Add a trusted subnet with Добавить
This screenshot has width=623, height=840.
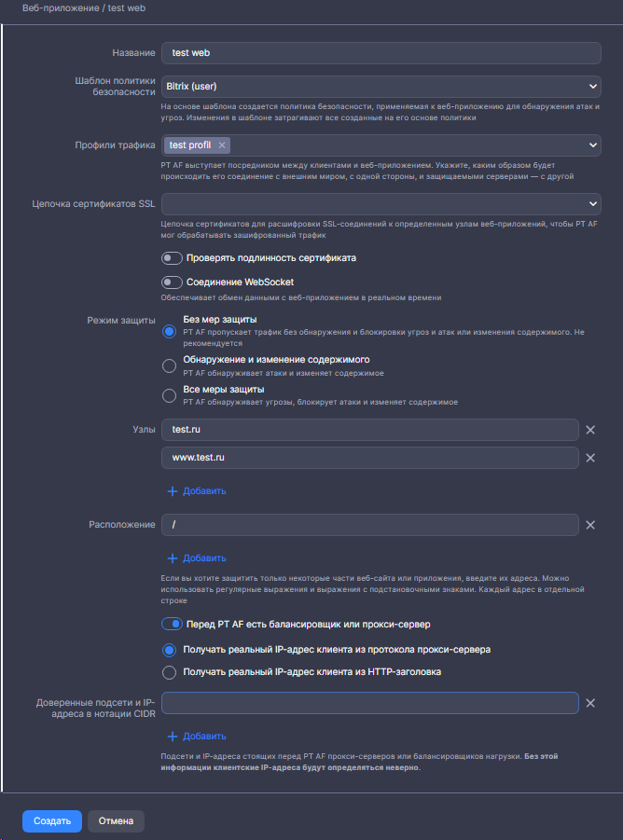(x=196, y=737)
